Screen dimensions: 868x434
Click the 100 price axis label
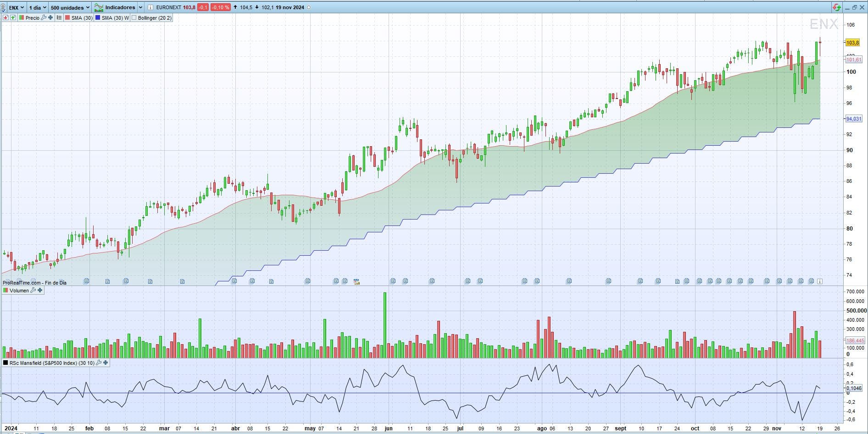click(x=851, y=71)
